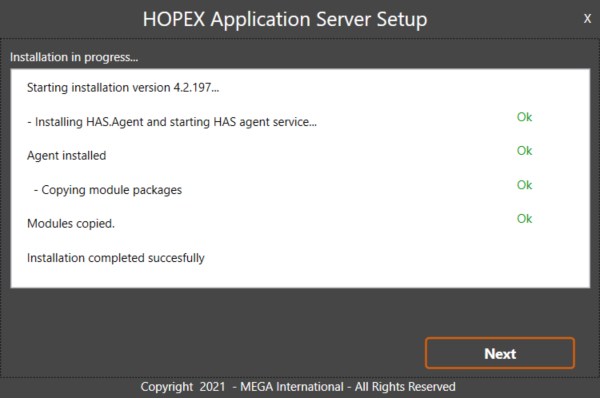Click the Next button
600x399 pixels.
(500, 353)
